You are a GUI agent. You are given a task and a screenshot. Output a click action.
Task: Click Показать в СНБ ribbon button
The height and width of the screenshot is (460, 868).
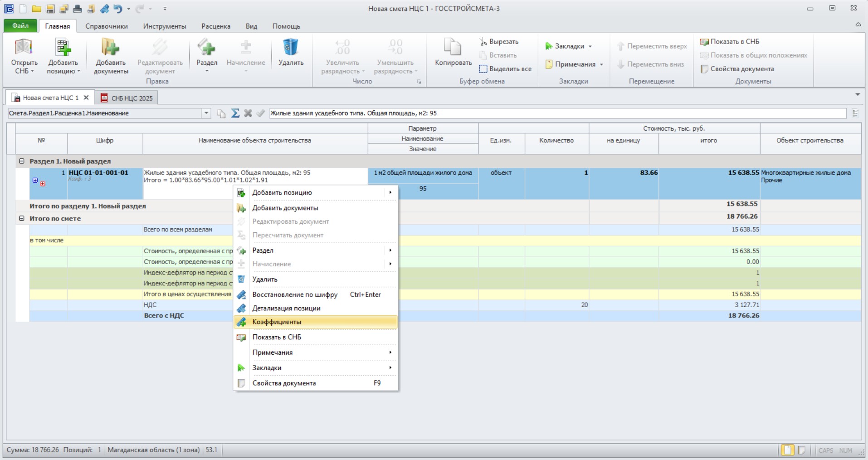(729, 42)
